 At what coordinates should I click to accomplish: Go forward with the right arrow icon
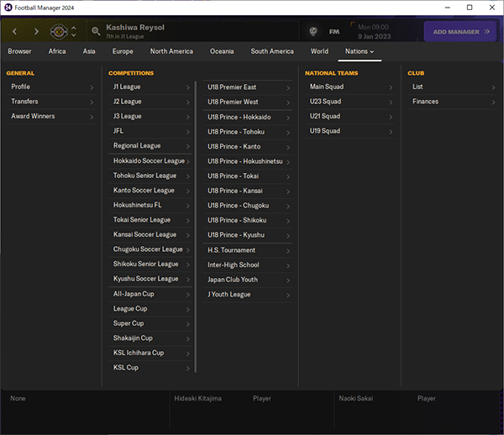pos(36,31)
